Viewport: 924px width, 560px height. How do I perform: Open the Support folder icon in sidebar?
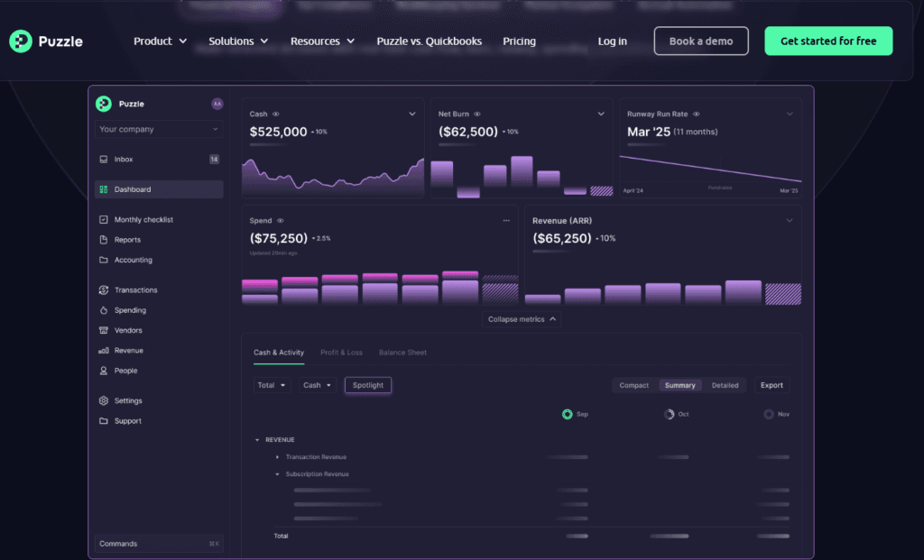point(104,421)
